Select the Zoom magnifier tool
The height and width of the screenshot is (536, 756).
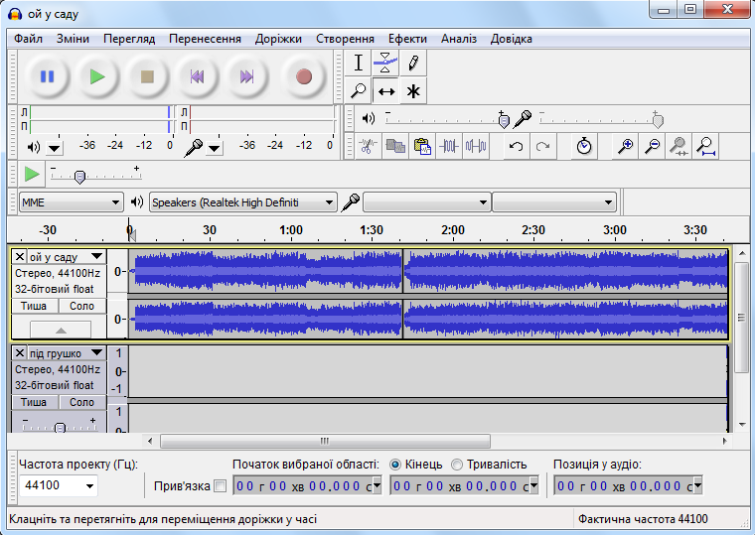[x=359, y=90]
